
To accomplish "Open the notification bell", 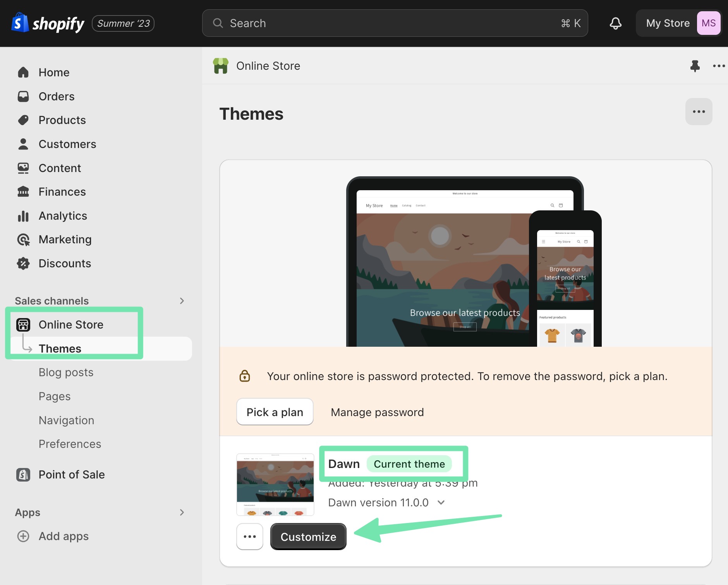I will coord(615,23).
